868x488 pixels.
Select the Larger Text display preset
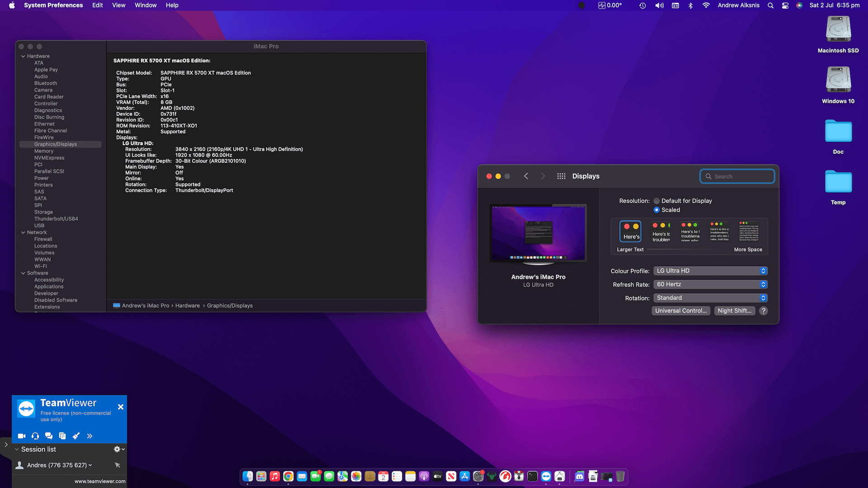[x=630, y=231]
